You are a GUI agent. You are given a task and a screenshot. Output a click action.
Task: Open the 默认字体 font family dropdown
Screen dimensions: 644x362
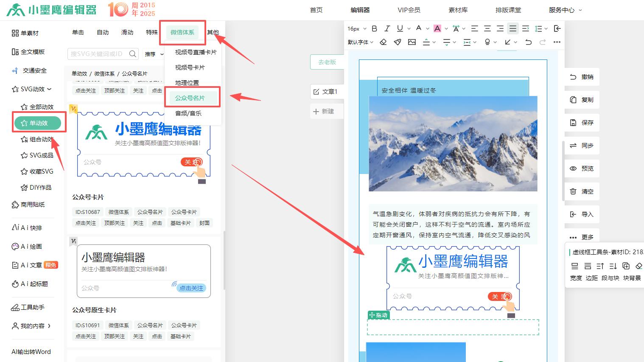[358, 42]
